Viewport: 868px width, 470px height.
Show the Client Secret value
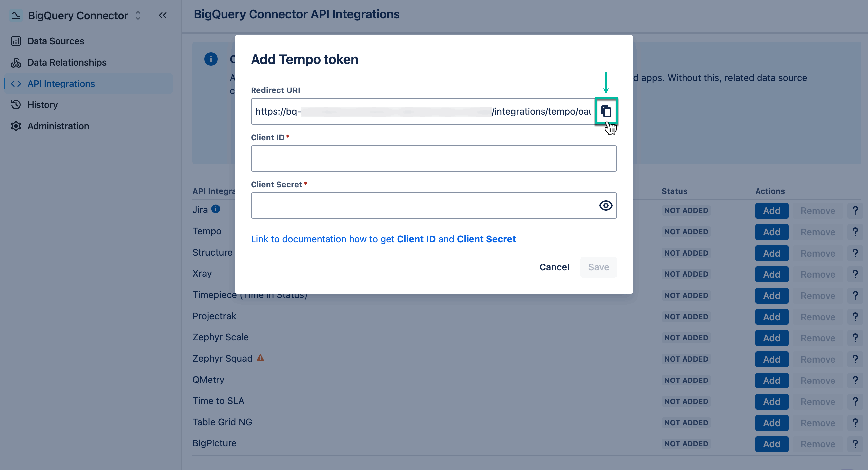pos(605,206)
